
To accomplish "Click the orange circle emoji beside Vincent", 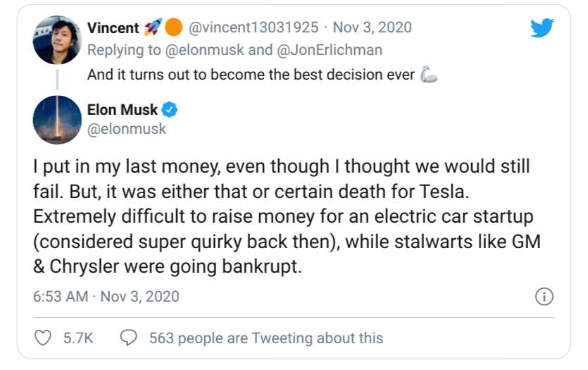I will [174, 27].
